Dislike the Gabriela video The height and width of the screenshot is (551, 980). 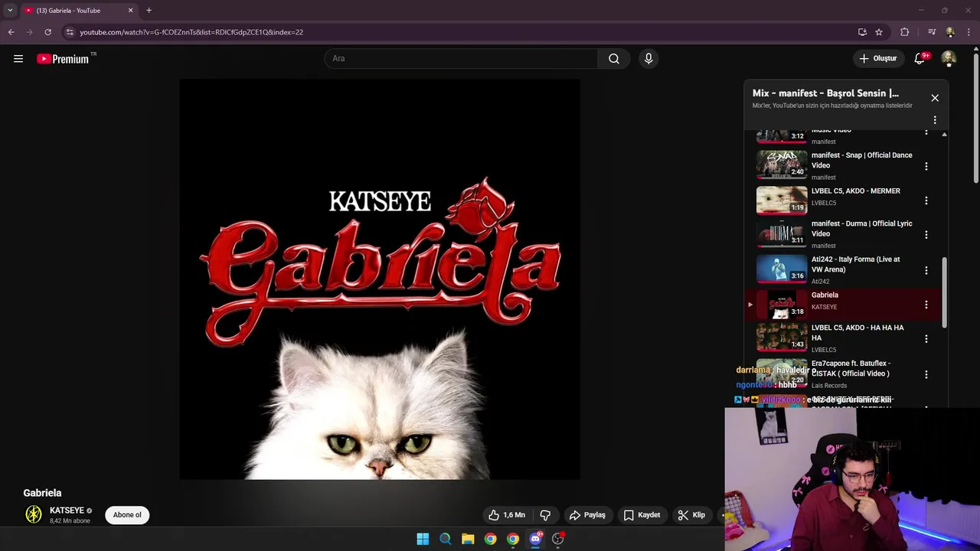point(545,515)
